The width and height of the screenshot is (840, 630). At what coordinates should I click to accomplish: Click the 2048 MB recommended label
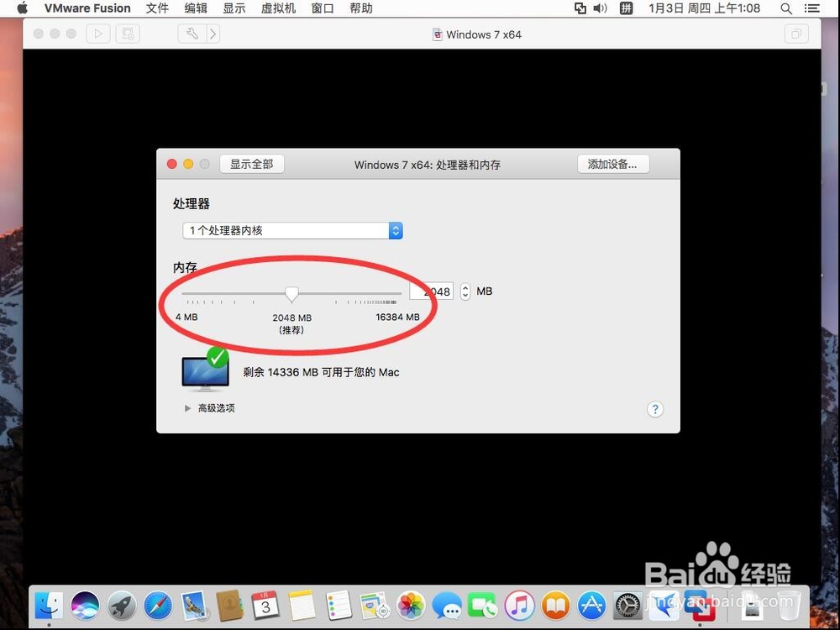[292, 323]
